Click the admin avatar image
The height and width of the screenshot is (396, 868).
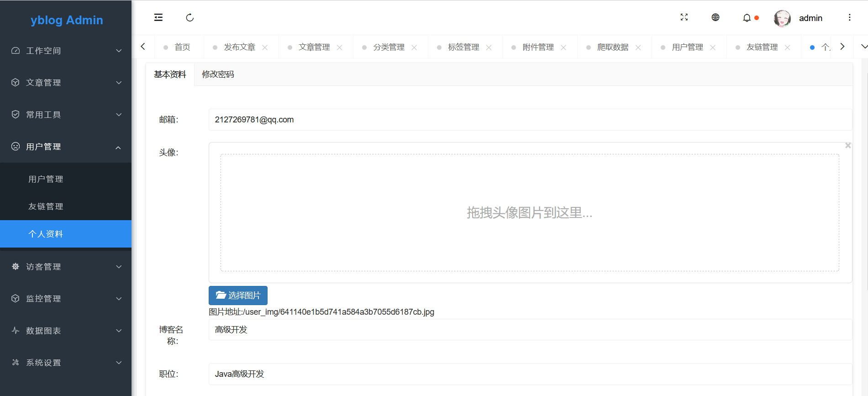(x=782, y=18)
